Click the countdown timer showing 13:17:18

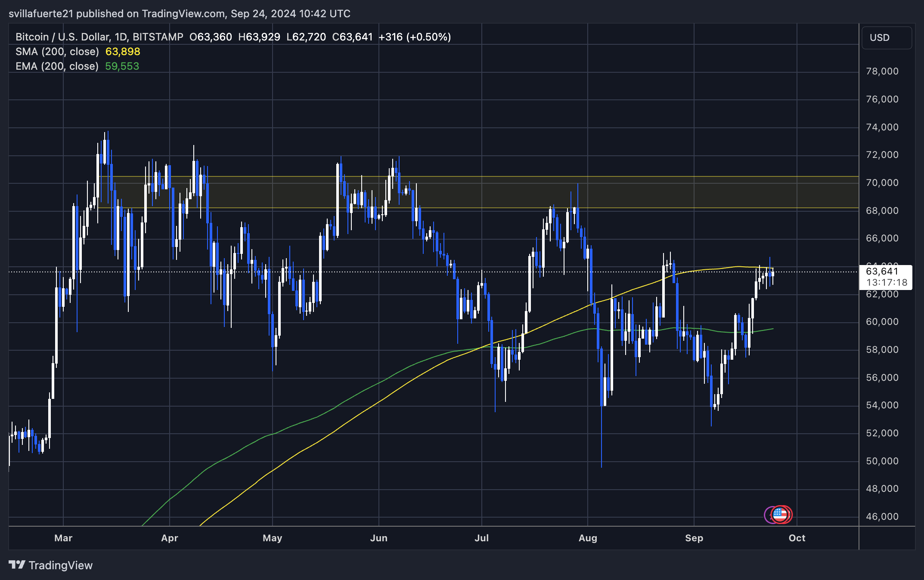tap(887, 282)
